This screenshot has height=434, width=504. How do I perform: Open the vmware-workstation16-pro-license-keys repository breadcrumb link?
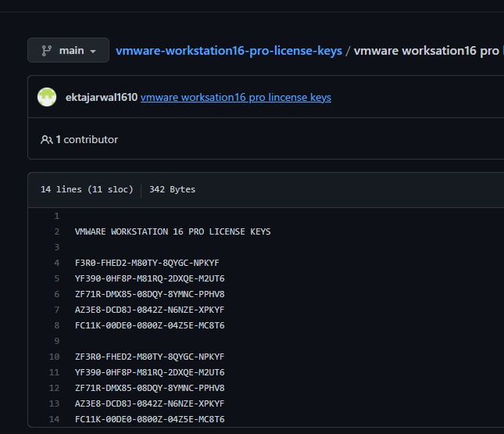coord(229,50)
